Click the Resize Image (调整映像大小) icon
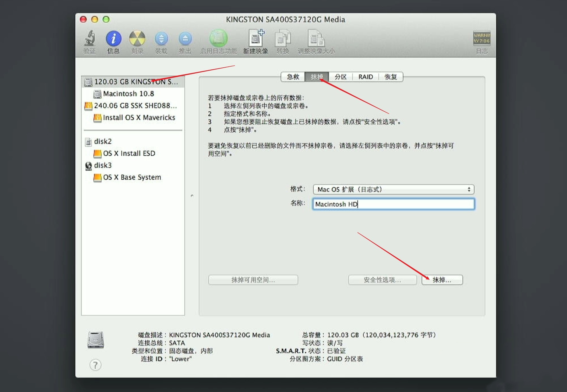Screen dimensions: 567x392 point(316,39)
